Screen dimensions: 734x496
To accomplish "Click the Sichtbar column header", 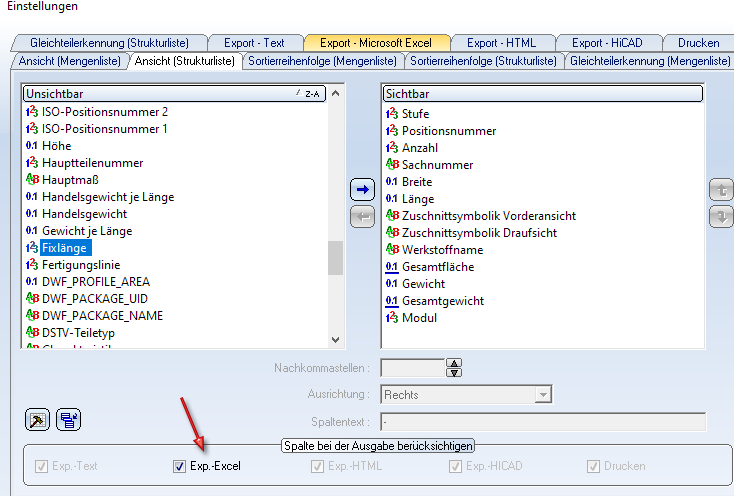I will point(543,94).
